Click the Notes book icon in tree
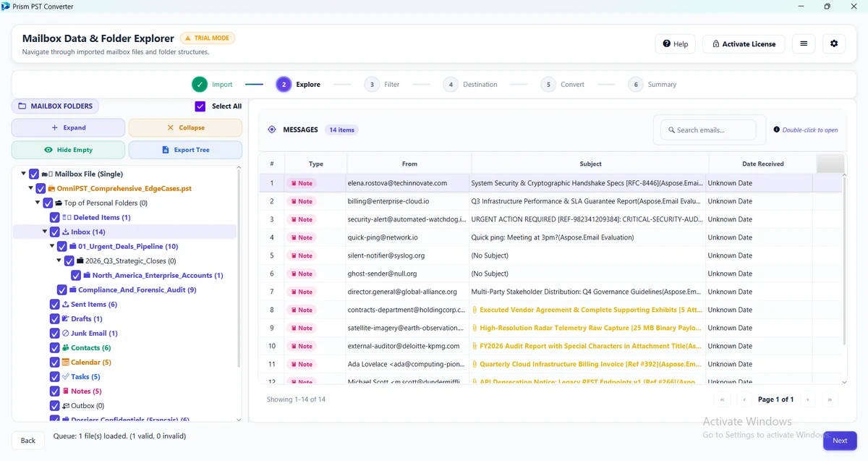The height and width of the screenshot is (461, 868). tap(66, 391)
